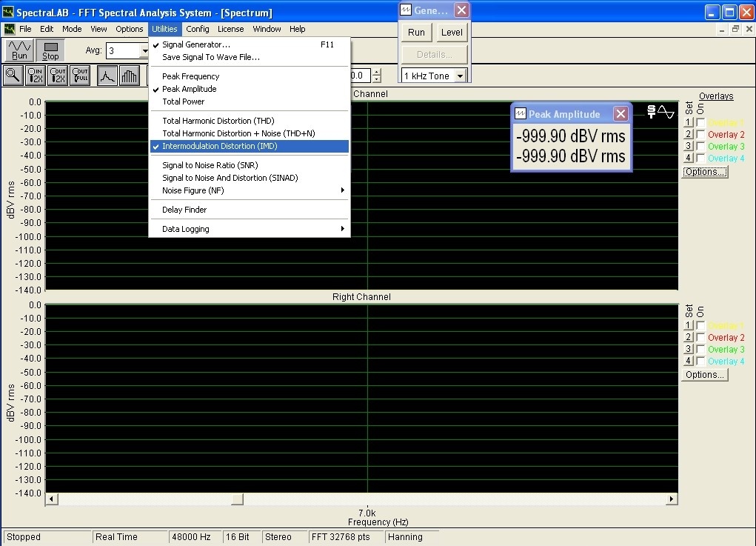Viewport: 756px width, 546px height.
Task: Enable Overlay 2 on the right channel
Action: 700,338
